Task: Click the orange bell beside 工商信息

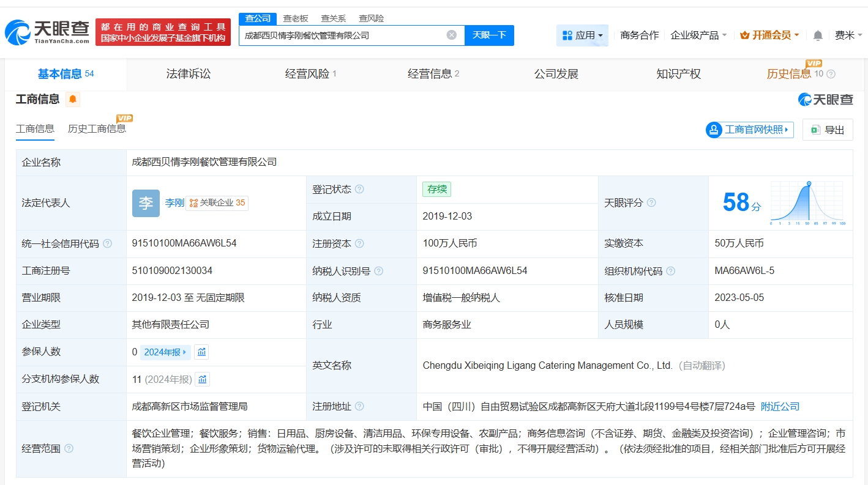Action: (73, 99)
